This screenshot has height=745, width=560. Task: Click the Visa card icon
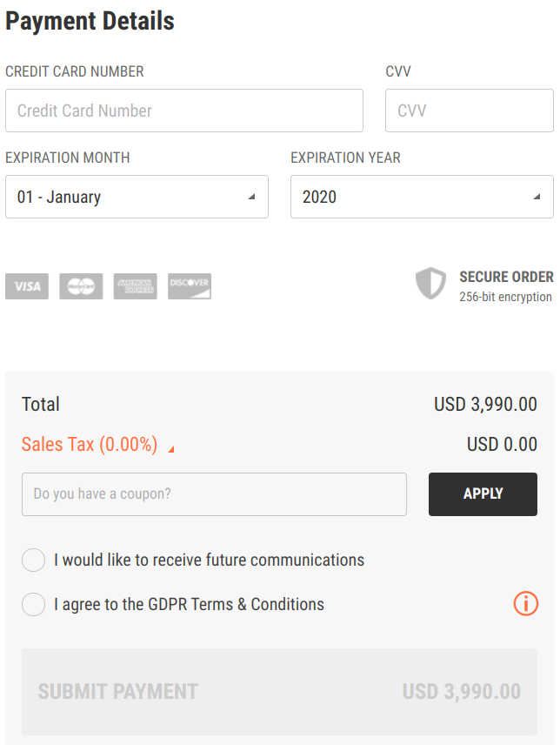pyautogui.click(x=27, y=286)
